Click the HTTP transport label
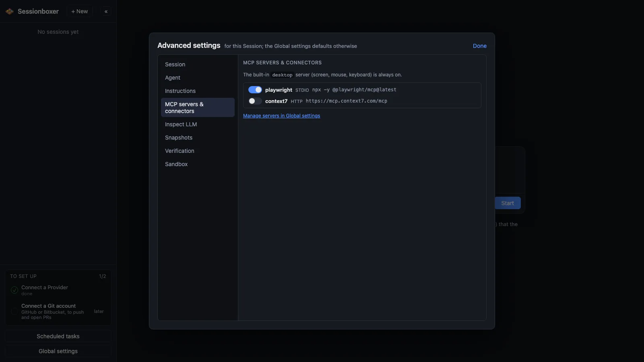 (x=296, y=101)
